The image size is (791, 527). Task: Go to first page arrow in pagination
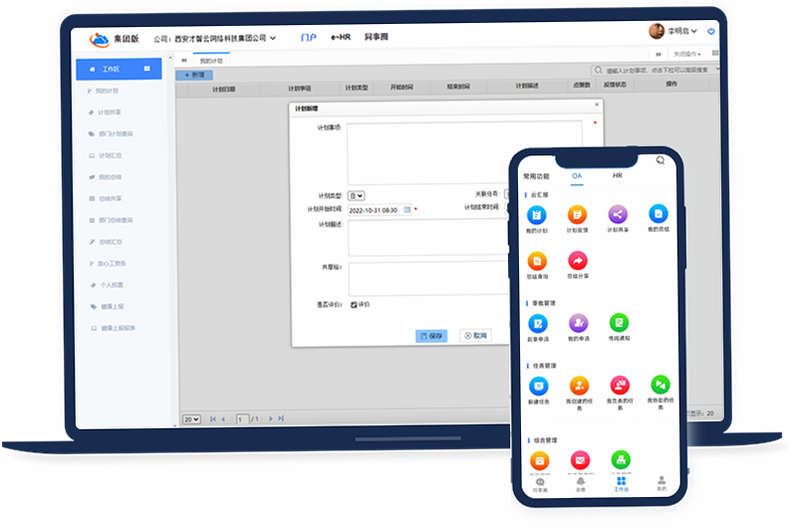[x=212, y=419]
